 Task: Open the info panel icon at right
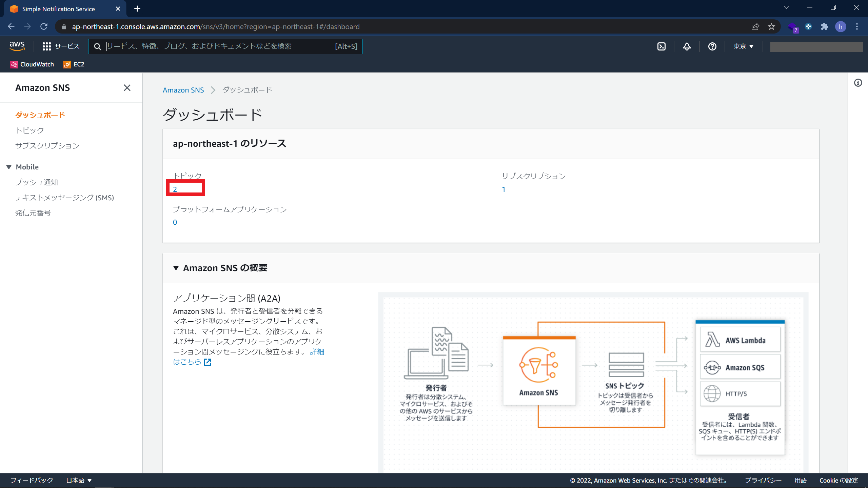coord(858,83)
